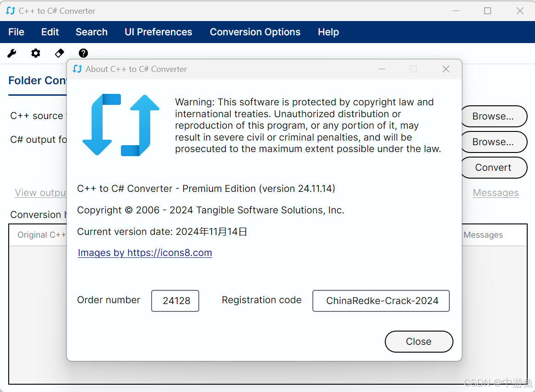The width and height of the screenshot is (535, 392).
Task: Open the Search menu
Action: (92, 32)
